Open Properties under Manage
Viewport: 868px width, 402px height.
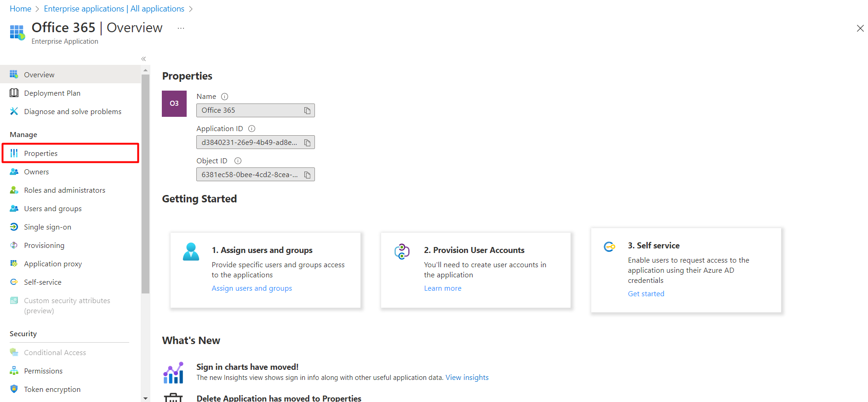[x=70, y=153]
